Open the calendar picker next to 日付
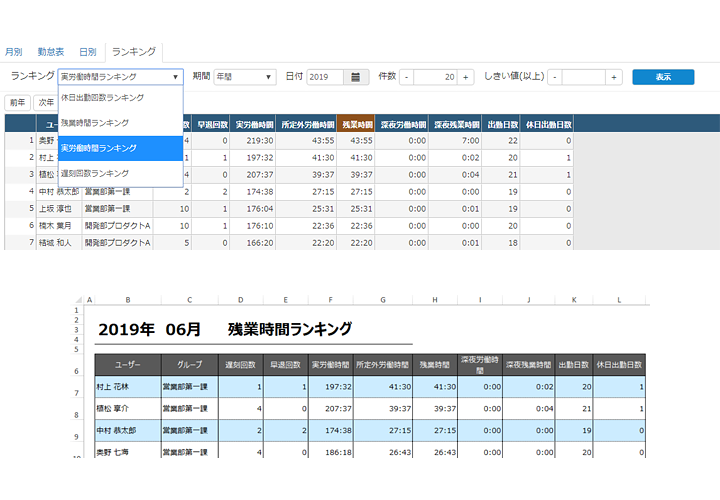The height and width of the screenshot is (500, 720). 355,77
